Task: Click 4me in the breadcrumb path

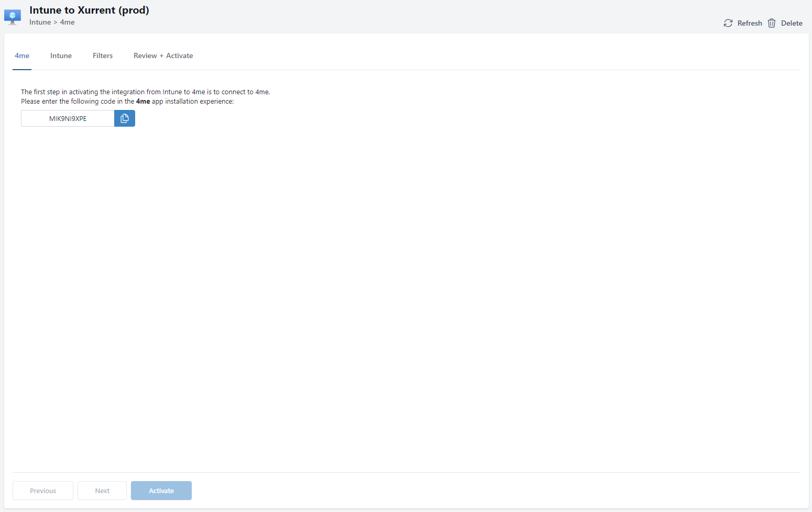Action: click(x=67, y=22)
